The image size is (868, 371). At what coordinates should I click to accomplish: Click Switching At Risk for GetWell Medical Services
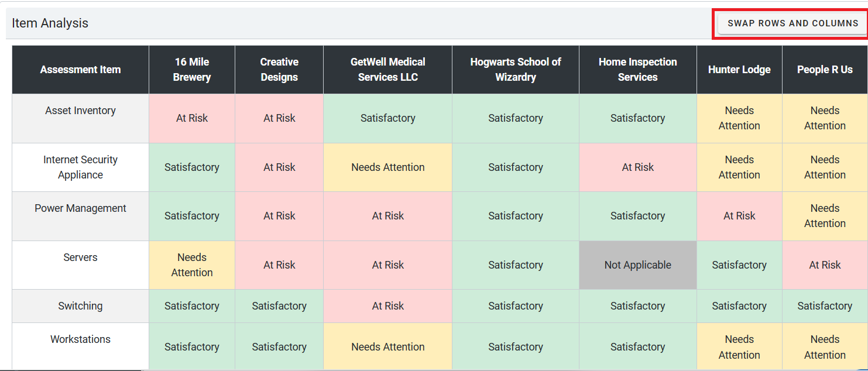[x=388, y=306]
